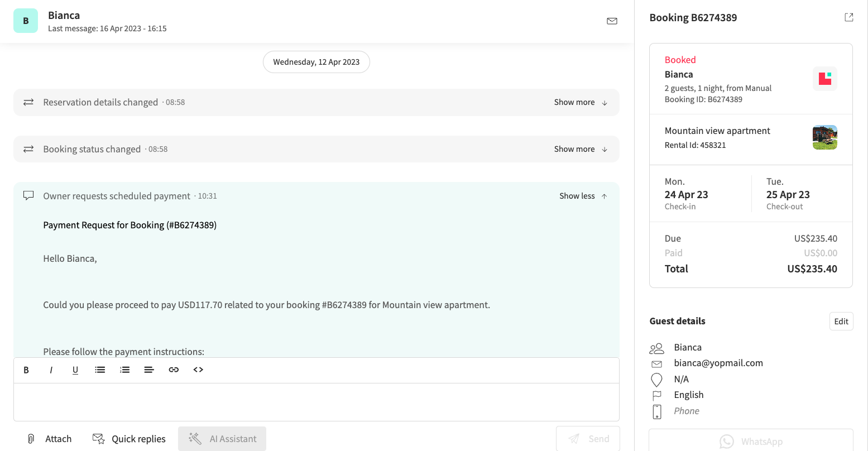Apply italic formatting in the message editor
The image size is (868, 451).
(51, 370)
